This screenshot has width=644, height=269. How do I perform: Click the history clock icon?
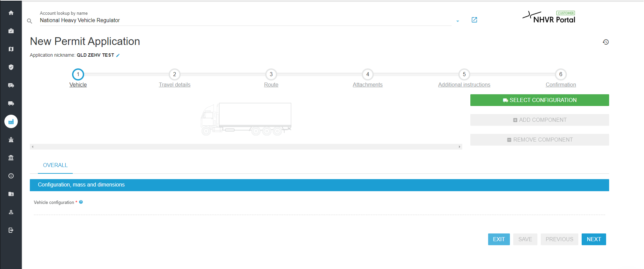coord(606,42)
